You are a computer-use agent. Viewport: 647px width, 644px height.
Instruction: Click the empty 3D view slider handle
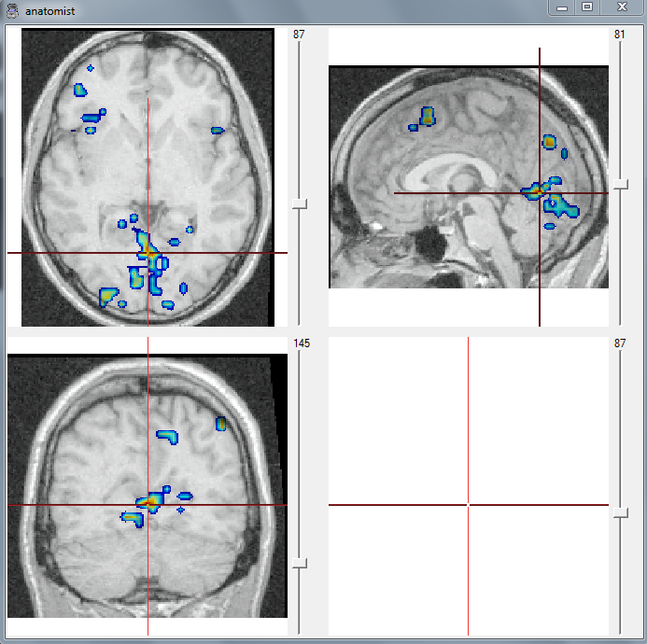coord(621,512)
